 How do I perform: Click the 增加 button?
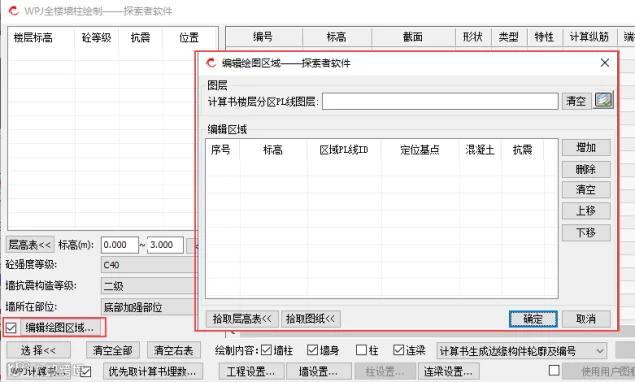coord(586,148)
